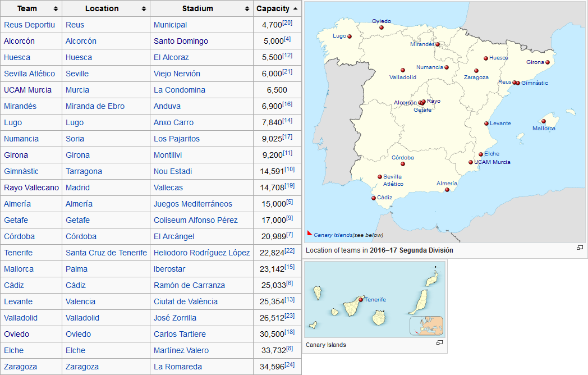The width and height of the screenshot is (588, 375).
Task: Click the red Numancia marker on the map
Action: coord(447,67)
